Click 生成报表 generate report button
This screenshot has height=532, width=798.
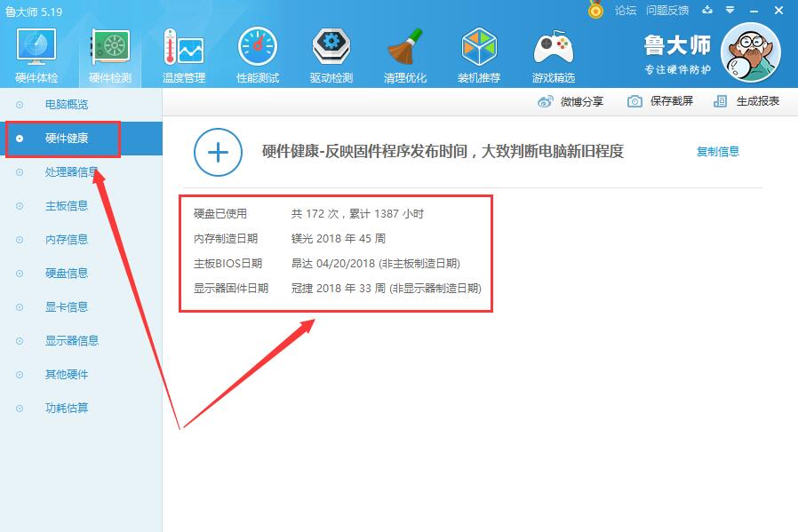[746, 101]
